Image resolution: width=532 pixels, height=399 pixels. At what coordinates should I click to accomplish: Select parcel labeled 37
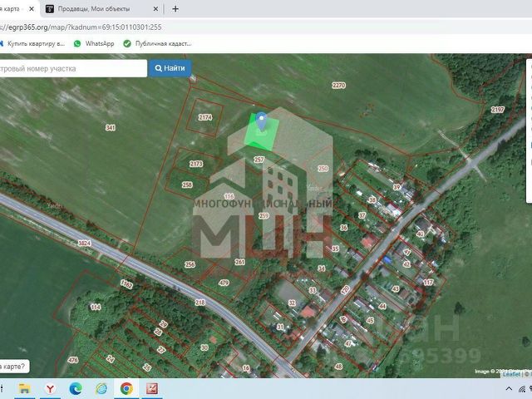coord(362,215)
